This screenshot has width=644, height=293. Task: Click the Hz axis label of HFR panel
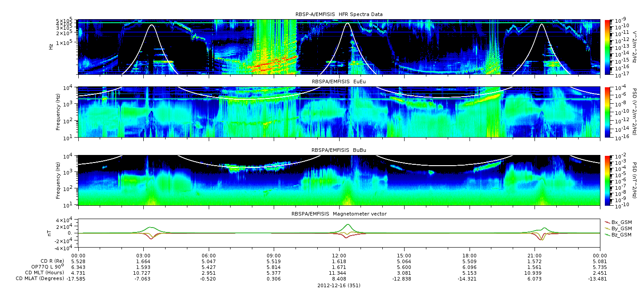coord(51,45)
